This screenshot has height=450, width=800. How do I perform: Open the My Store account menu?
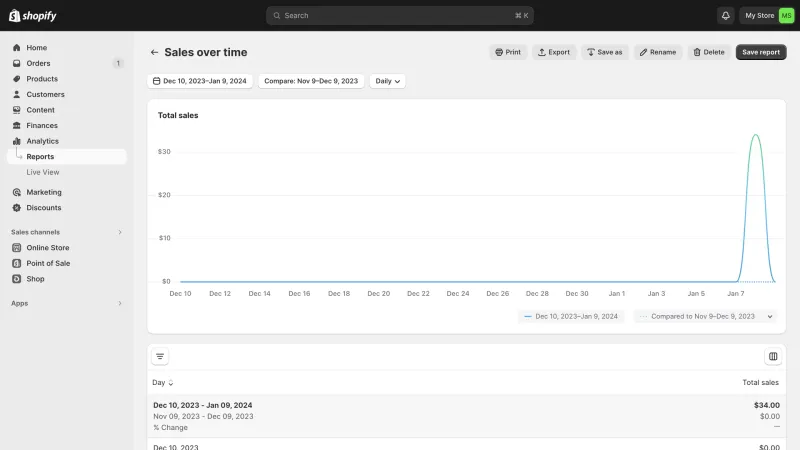(x=767, y=15)
